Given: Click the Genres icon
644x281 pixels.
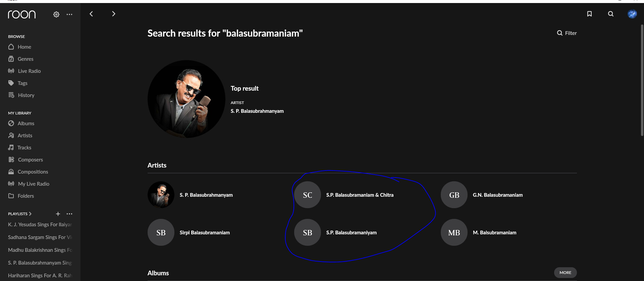Looking at the screenshot, I should [x=11, y=59].
